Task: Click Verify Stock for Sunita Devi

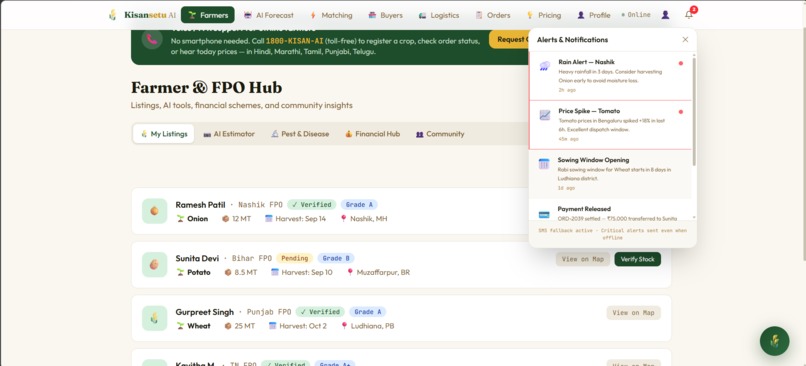Action: [637, 259]
